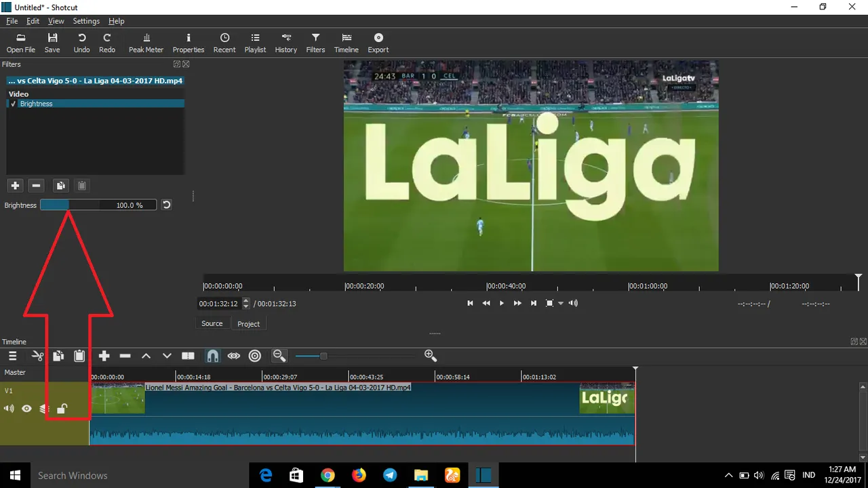Open the Properties panel
868x488 pixels.
coord(189,43)
